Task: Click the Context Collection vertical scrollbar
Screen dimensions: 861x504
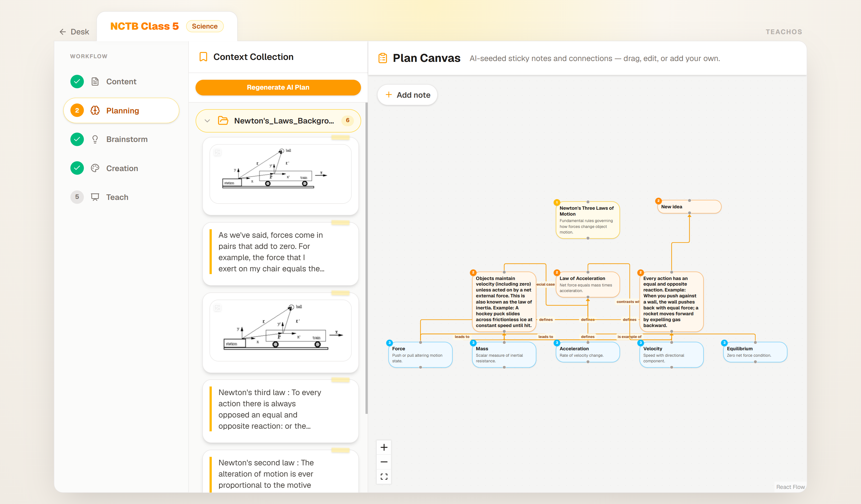Action: point(367,258)
